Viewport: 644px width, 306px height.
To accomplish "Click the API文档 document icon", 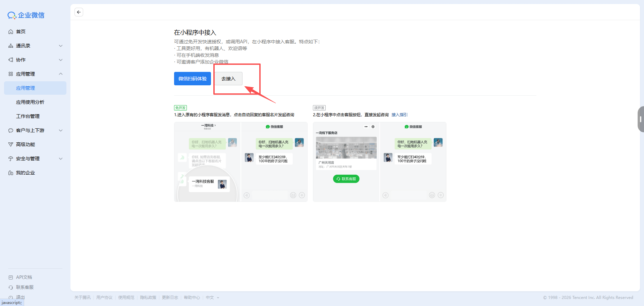I will coord(11,277).
